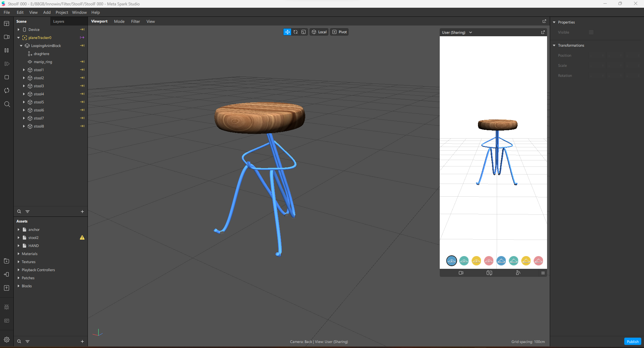Expand the Device scene item
Image resolution: width=644 pixels, height=348 pixels.
click(18, 30)
